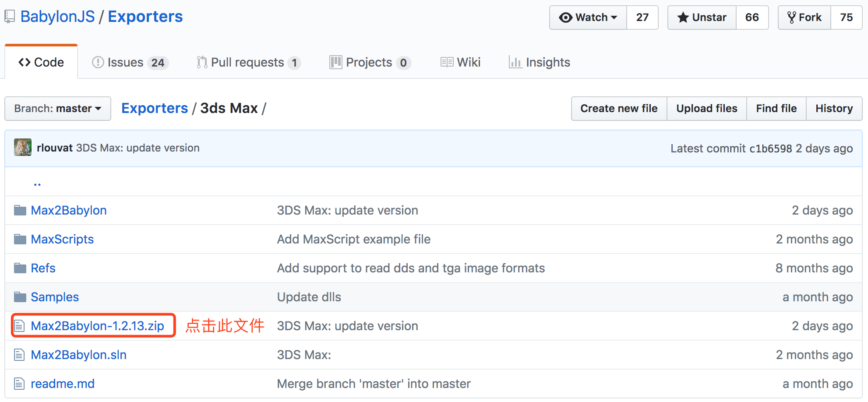868x402 pixels.
Task: Click the Max2Babylon folder icon
Action: (20, 211)
